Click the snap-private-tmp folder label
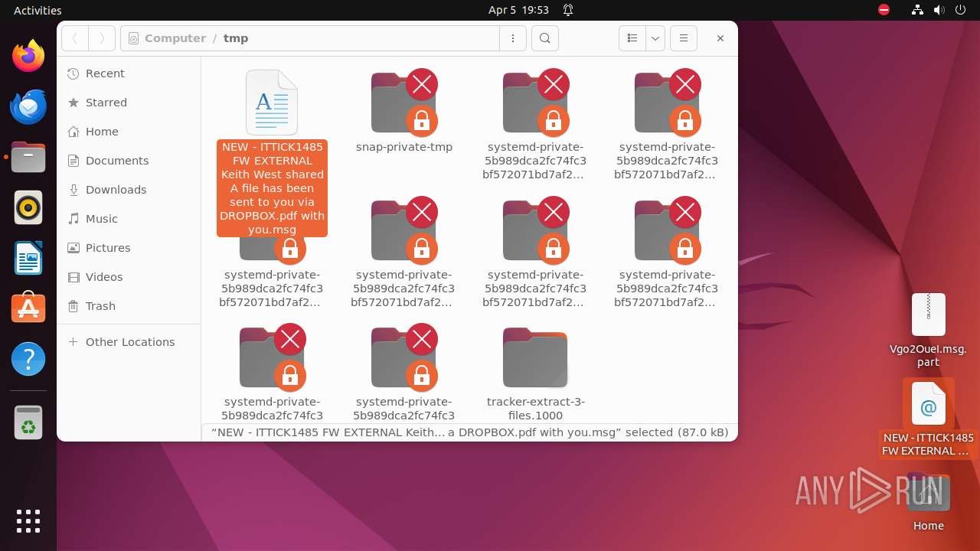The image size is (980, 551). (x=404, y=147)
